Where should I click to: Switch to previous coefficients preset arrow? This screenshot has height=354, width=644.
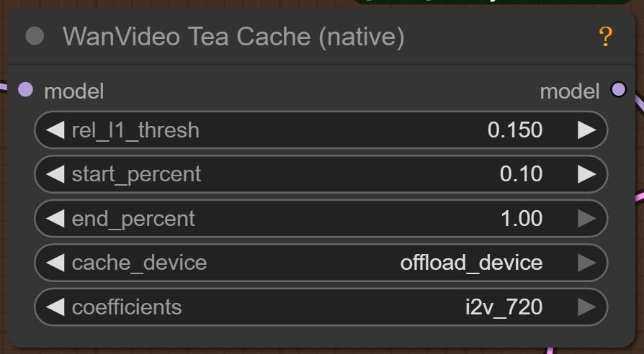click(55, 307)
